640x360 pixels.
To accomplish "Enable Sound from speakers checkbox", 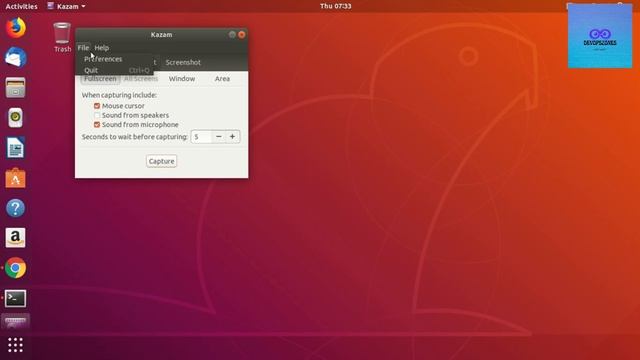I will click(x=97, y=115).
